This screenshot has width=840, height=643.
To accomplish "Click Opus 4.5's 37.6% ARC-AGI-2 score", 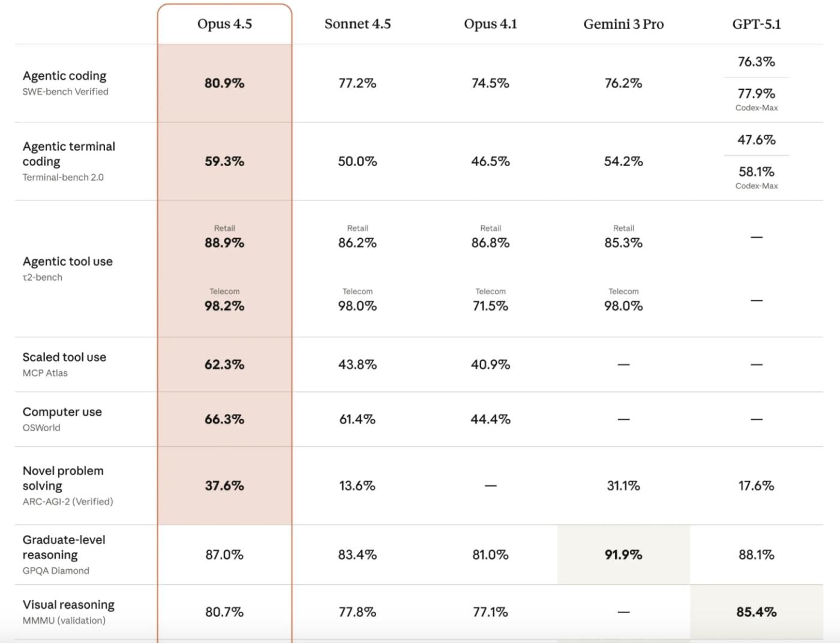I will coord(224,486).
